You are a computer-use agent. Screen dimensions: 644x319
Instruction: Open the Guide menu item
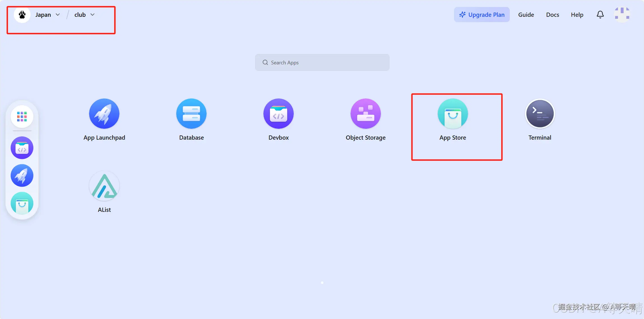pos(526,15)
